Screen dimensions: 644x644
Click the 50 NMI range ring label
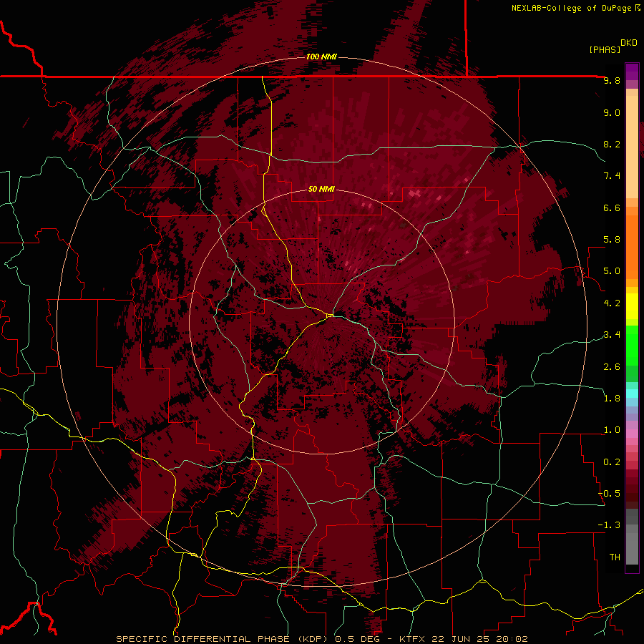(x=321, y=189)
